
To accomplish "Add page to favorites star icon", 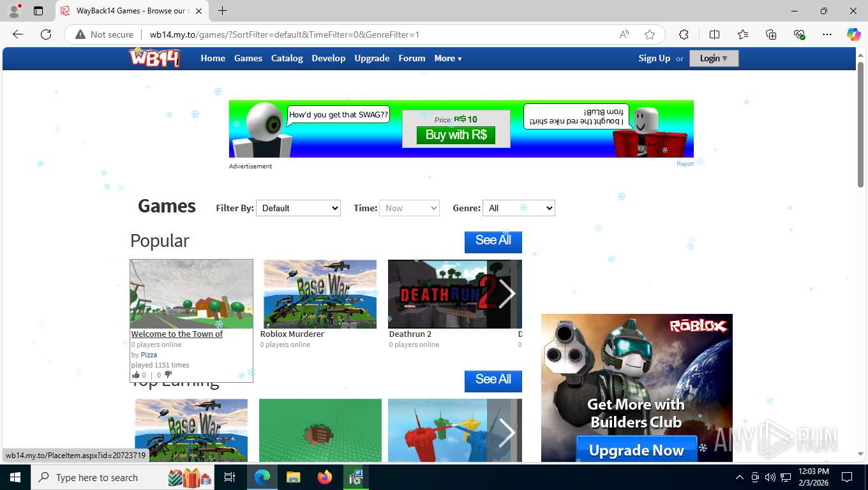I will (650, 34).
